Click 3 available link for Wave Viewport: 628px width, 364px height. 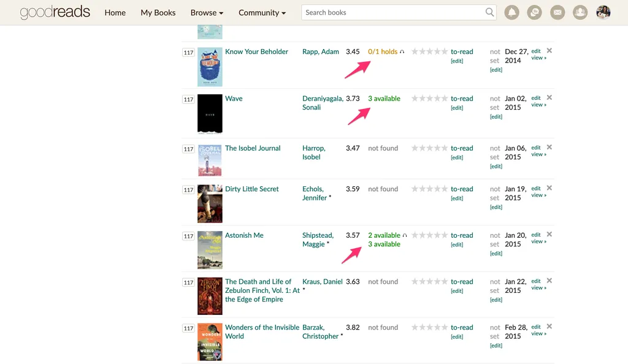click(x=384, y=98)
